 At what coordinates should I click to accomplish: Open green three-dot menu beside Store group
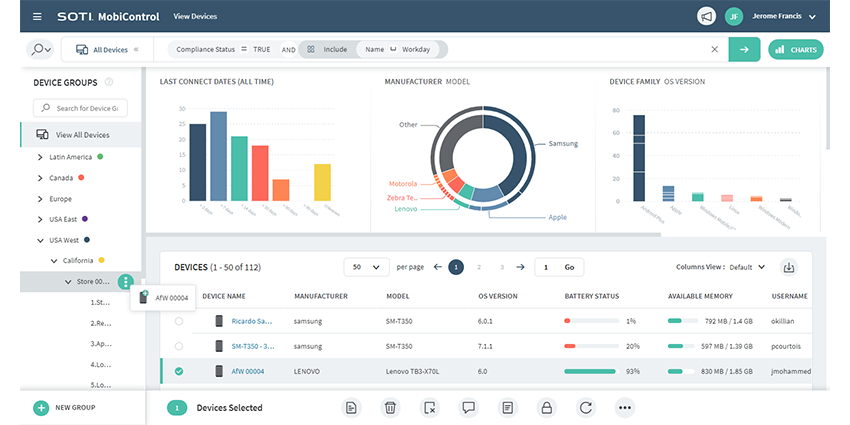click(x=125, y=282)
